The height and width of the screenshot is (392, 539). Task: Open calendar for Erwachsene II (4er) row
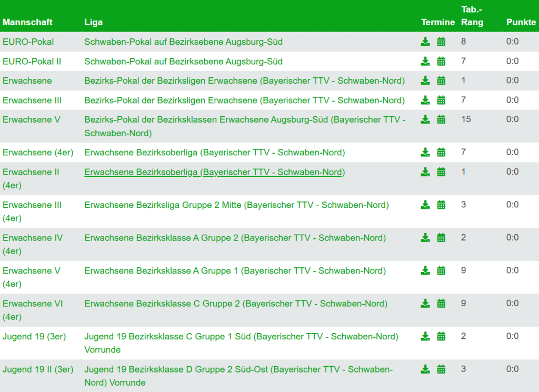pos(441,172)
